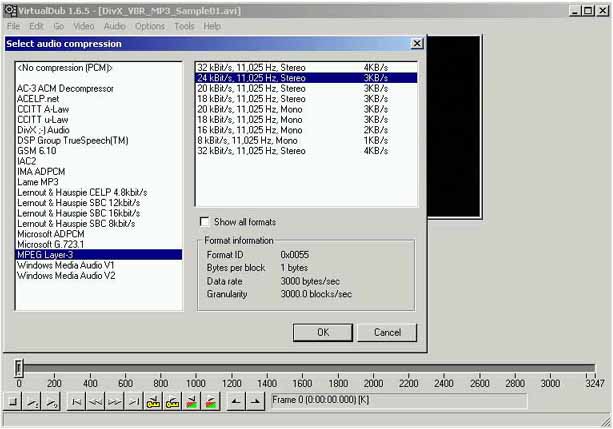
Task: Select CCITT A-Law codec
Action: (x=99, y=109)
